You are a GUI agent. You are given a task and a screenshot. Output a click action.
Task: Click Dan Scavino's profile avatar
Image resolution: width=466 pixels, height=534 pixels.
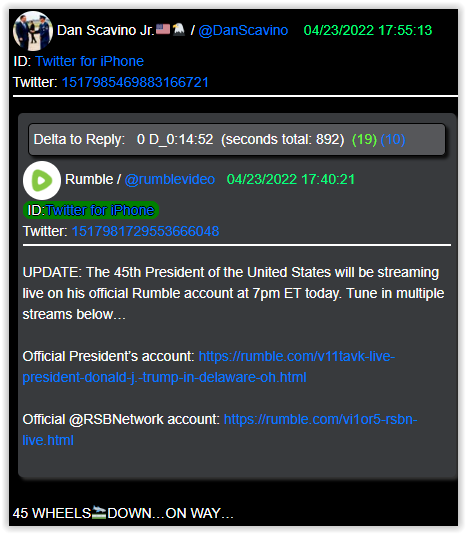pyautogui.click(x=33, y=31)
